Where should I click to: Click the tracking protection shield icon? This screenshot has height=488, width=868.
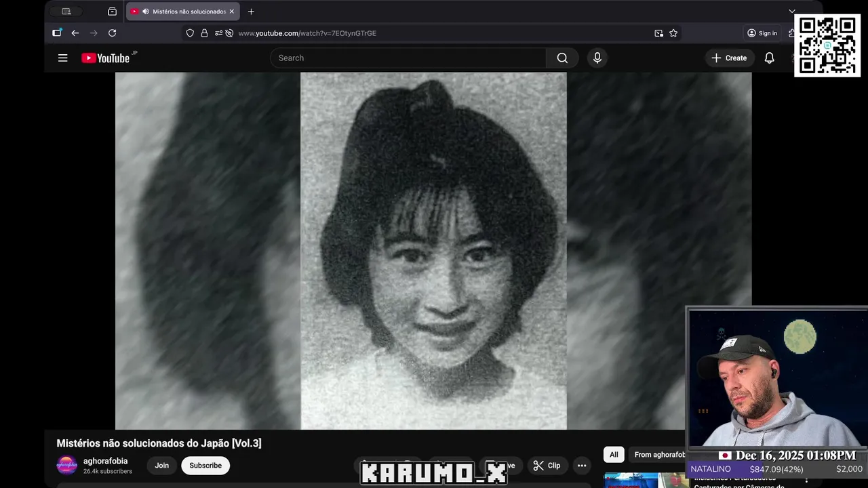pyautogui.click(x=190, y=33)
